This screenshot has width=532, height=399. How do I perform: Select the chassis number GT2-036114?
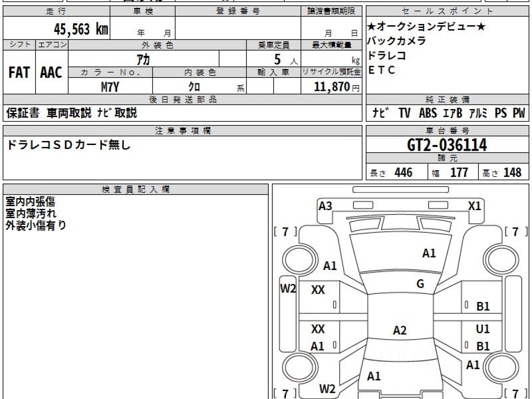pos(447,145)
